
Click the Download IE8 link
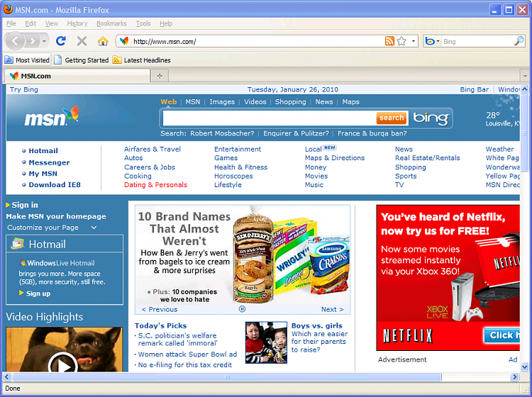click(55, 185)
